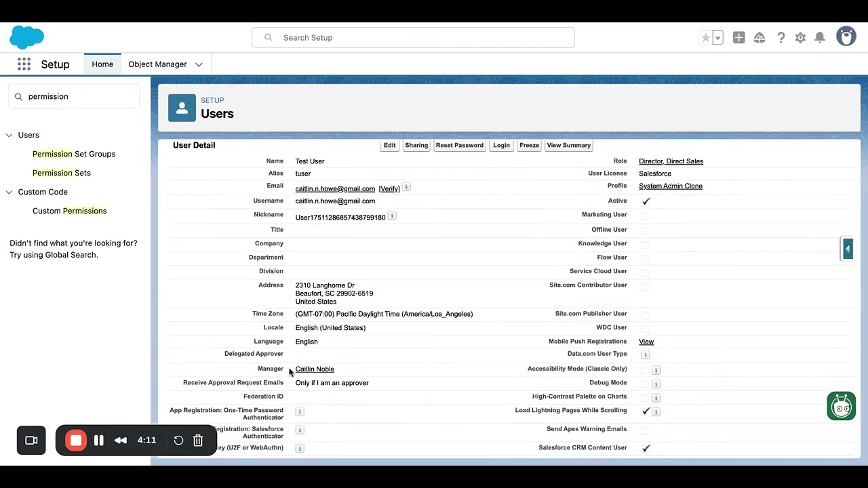Click the Load Lightning Pages info icon
This screenshot has height=488, width=868.
(656, 411)
